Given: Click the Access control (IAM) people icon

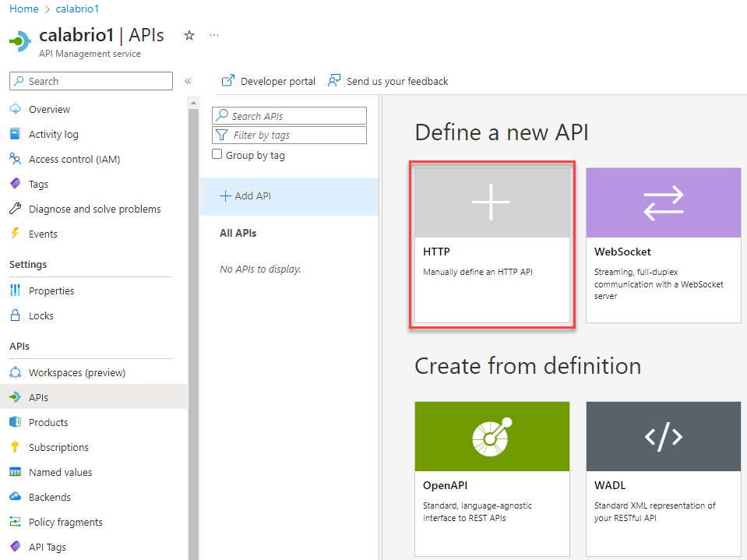Looking at the screenshot, I should tap(16, 159).
